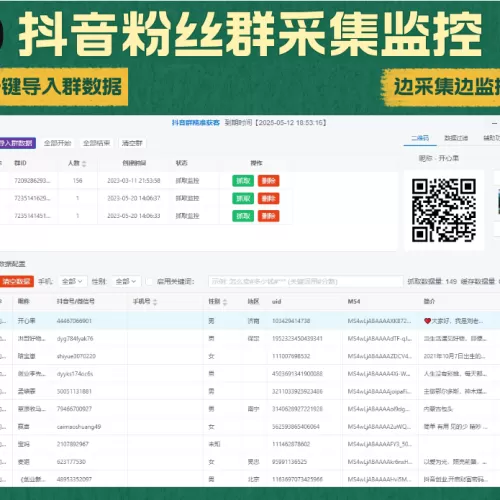Click the 地区 column header
This screenshot has height=500, width=500.
click(x=253, y=301)
